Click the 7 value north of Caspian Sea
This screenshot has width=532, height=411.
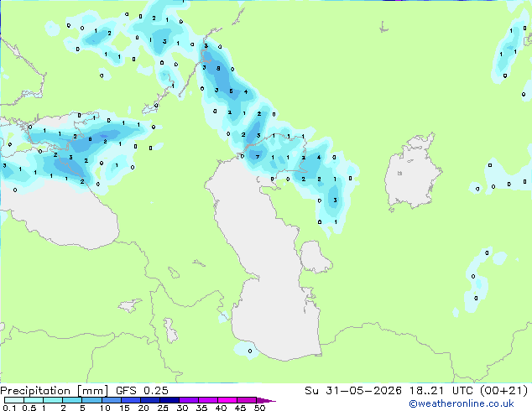258,157
